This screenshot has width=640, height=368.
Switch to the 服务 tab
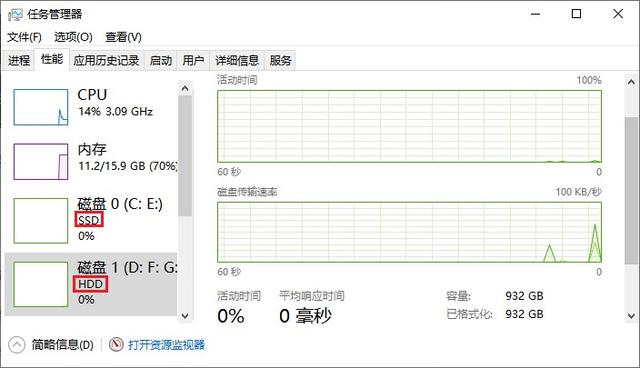click(x=280, y=61)
